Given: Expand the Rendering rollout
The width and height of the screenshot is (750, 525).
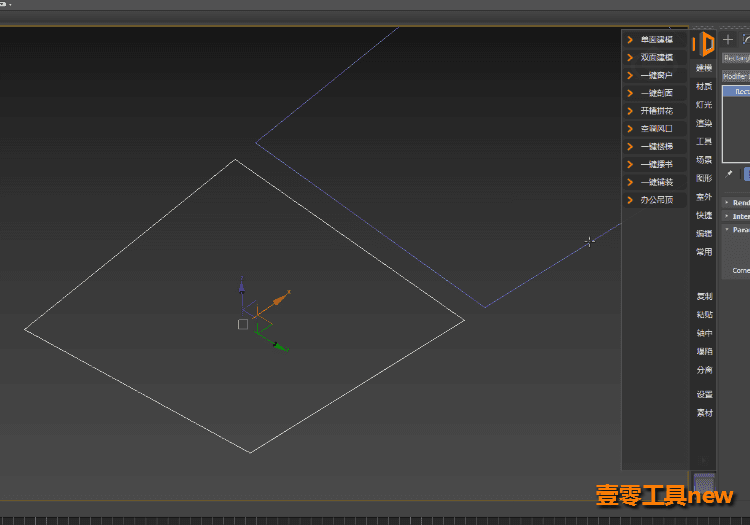Looking at the screenshot, I should pyautogui.click(x=736, y=203).
